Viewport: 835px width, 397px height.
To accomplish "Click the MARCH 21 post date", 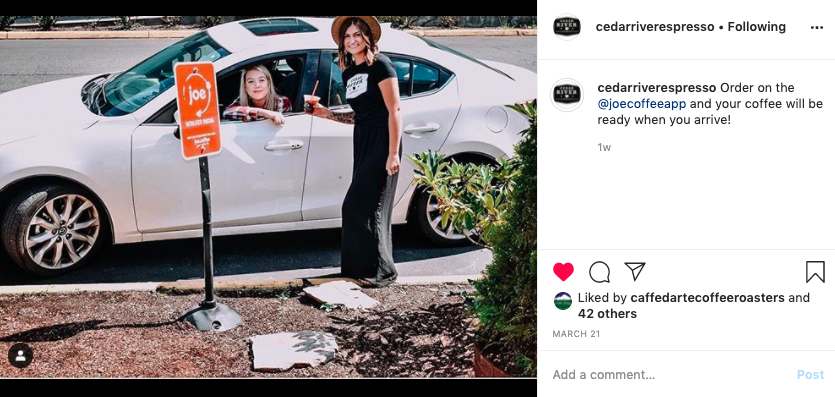I will [x=575, y=334].
